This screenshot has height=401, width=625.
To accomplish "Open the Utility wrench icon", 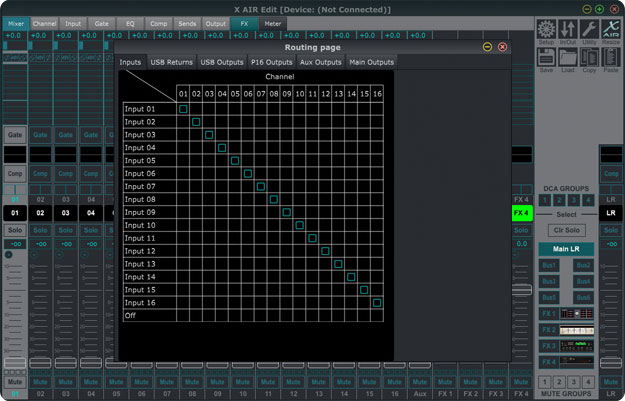I will pyautogui.click(x=589, y=29).
